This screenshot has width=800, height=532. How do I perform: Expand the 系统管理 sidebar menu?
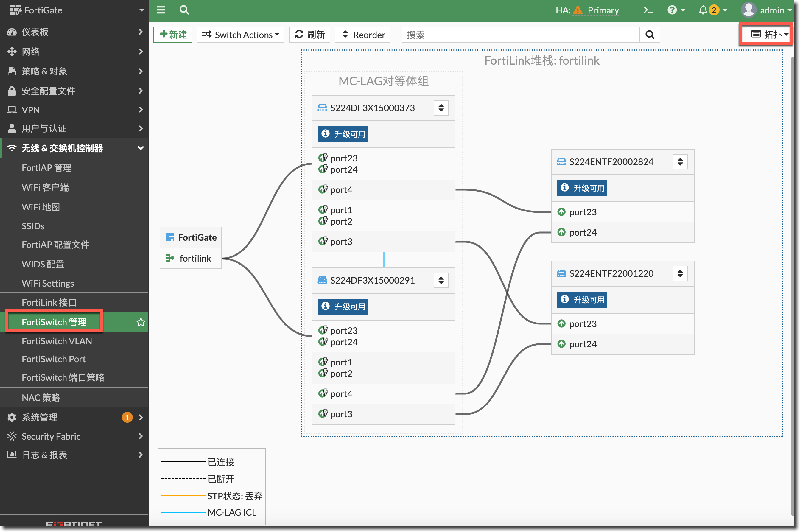point(40,417)
